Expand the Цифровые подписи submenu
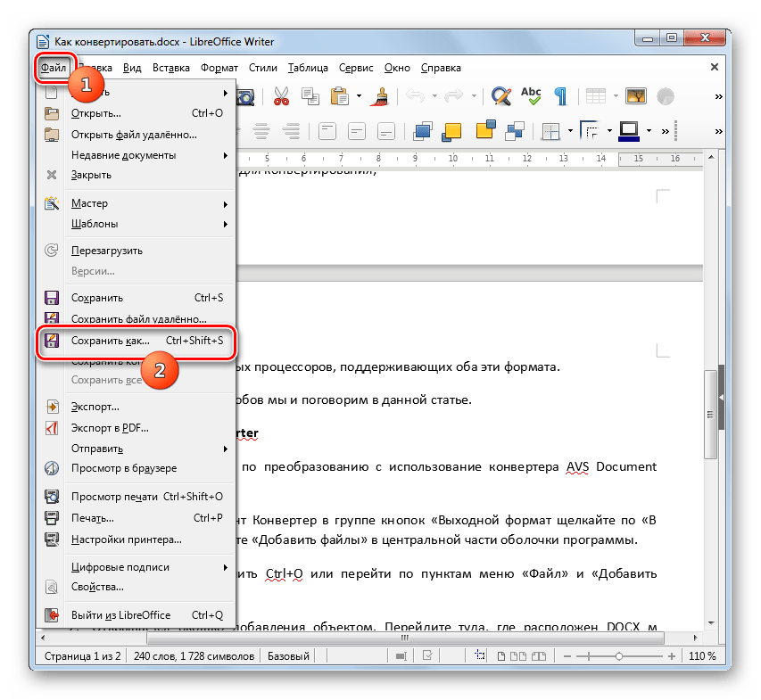 [x=136, y=567]
